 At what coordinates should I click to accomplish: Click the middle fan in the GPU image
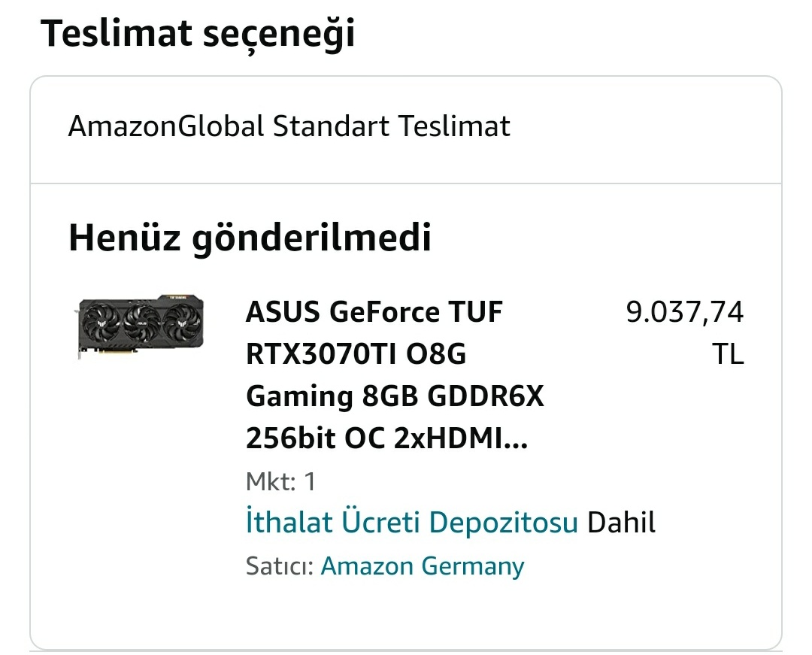pos(141,322)
